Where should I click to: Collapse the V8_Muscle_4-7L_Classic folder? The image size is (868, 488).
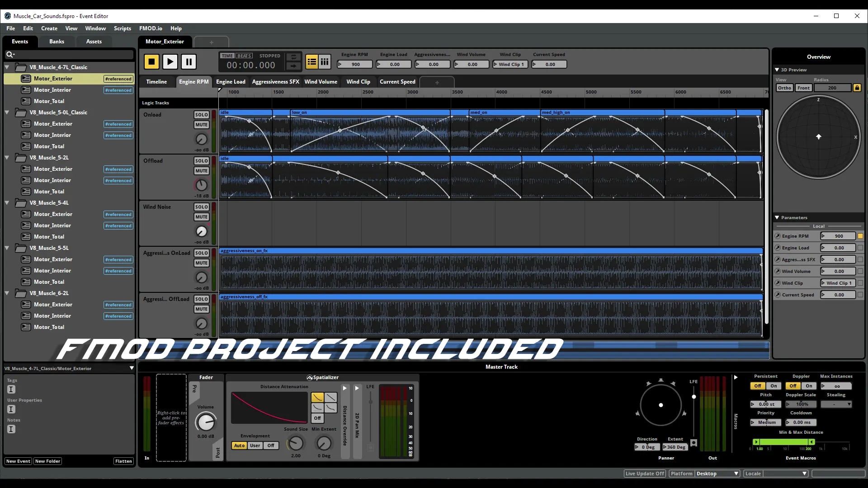(7, 67)
